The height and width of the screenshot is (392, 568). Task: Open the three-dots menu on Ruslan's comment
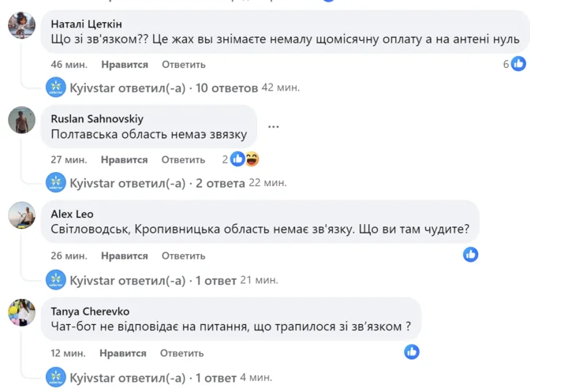coord(274,126)
